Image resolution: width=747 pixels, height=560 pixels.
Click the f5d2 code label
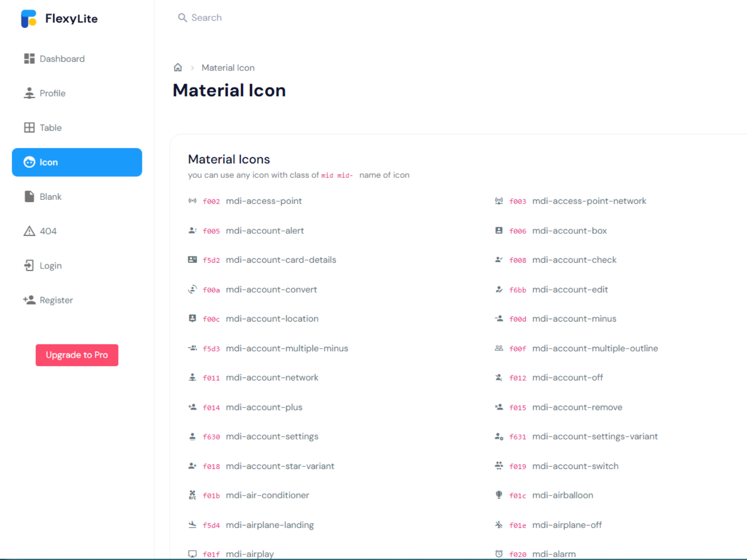(211, 260)
